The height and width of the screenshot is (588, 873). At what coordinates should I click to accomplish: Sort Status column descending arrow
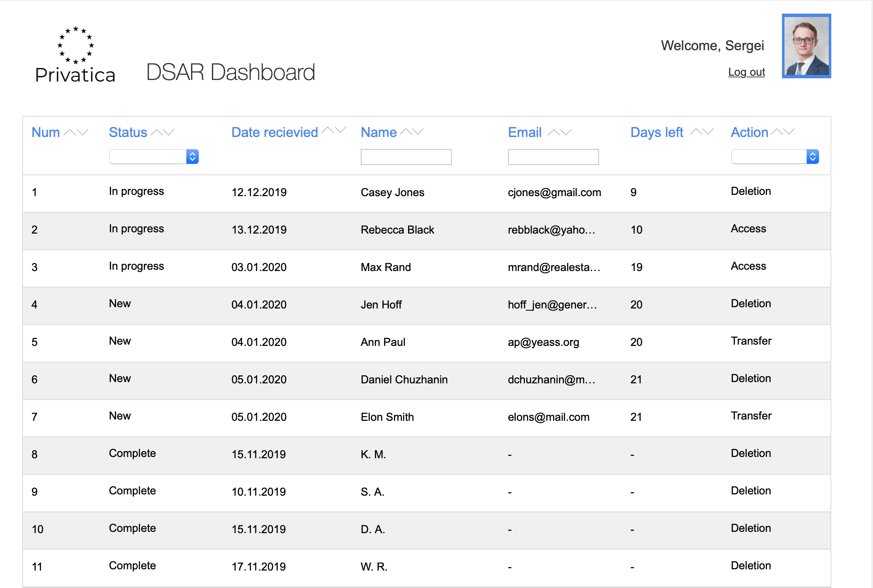tap(169, 132)
